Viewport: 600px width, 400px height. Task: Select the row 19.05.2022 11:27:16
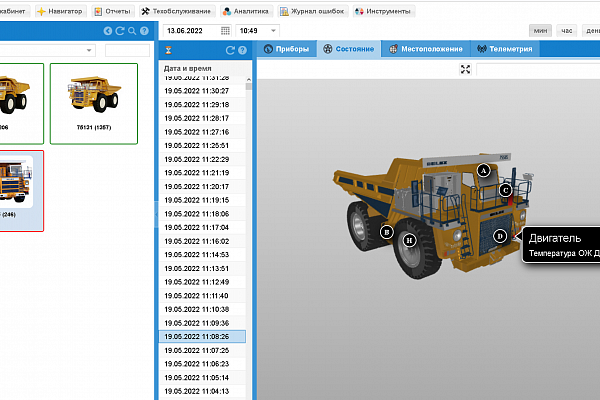tap(202, 132)
